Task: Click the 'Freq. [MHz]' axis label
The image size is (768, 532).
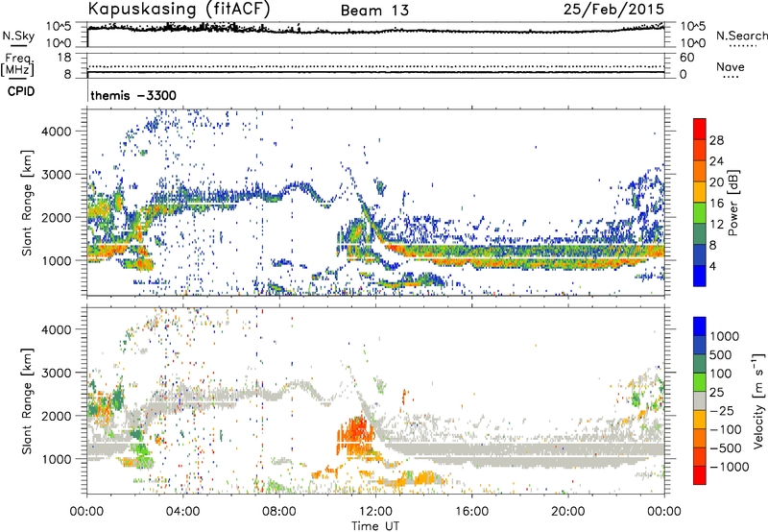Action: click(x=18, y=65)
